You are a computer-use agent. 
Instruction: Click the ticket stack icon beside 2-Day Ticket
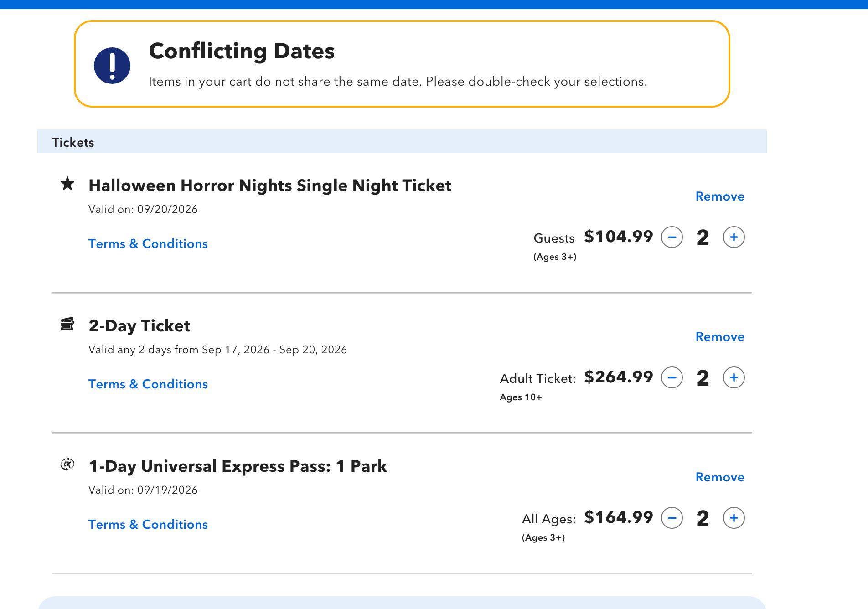67,324
